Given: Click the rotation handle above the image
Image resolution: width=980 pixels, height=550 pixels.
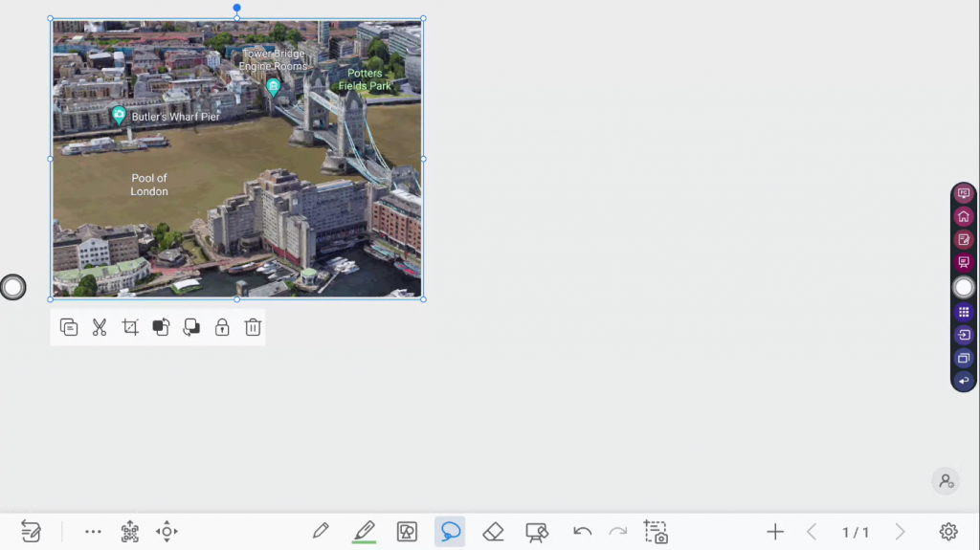Looking at the screenshot, I should tap(237, 8).
